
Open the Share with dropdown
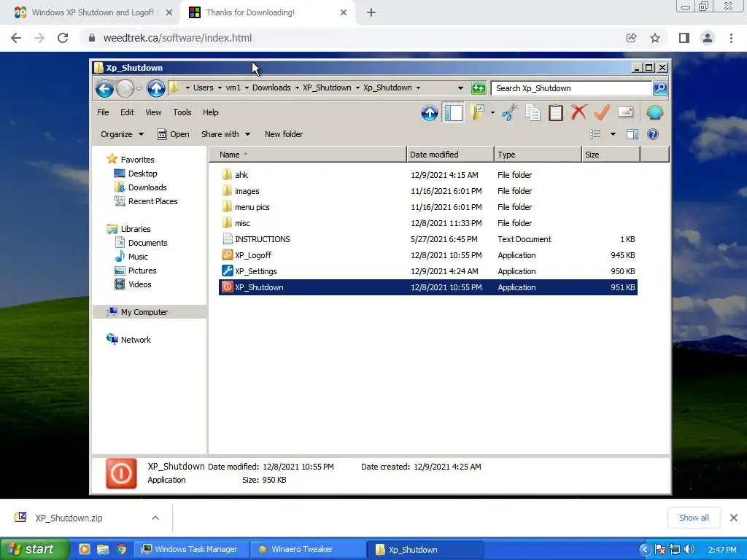[225, 134]
